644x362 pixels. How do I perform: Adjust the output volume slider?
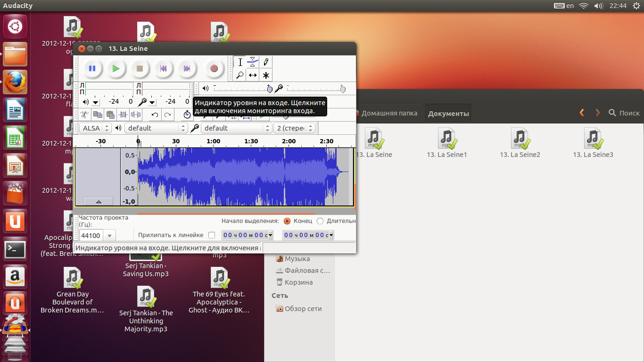[x=243, y=88]
